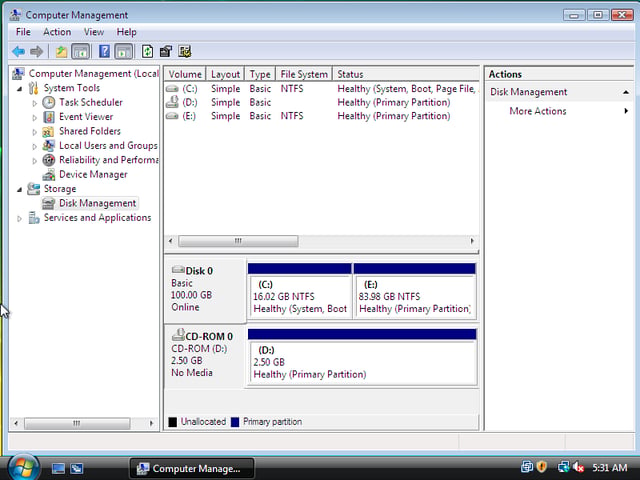Sort by the Layout column header
The height and width of the screenshot is (480, 640).
[x=225, y=74]
